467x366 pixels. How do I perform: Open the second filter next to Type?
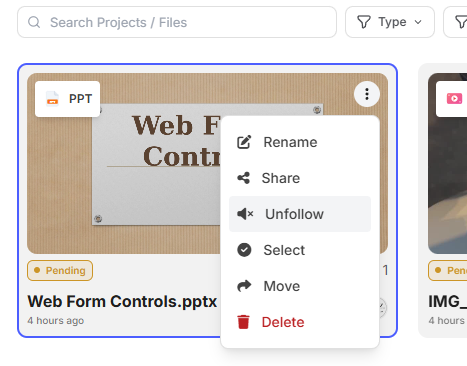[x=455, y=22]
